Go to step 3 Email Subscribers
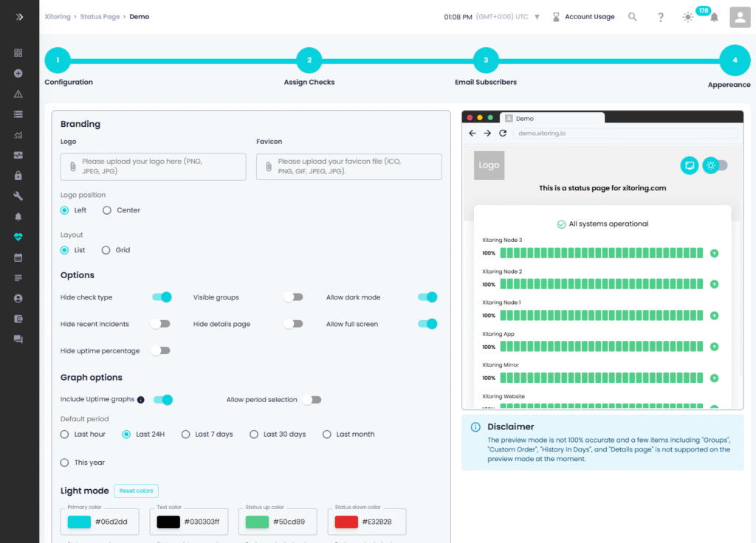Image resolution: width=756 pixels, height=543 pixels. (485, 60)
